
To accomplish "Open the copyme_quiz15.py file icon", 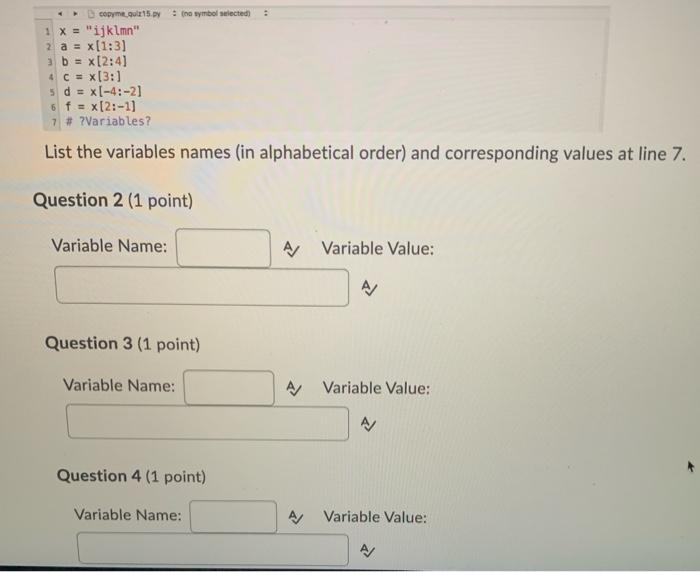I will [x=92, y=14].
